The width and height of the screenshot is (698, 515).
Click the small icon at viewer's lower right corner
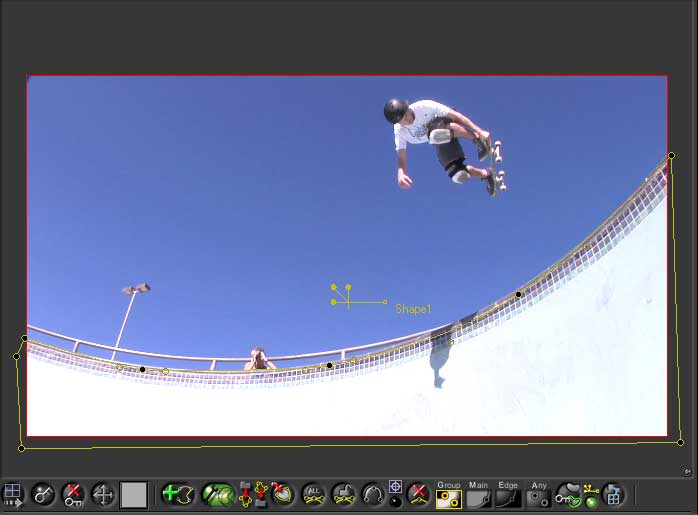point(687,472)
